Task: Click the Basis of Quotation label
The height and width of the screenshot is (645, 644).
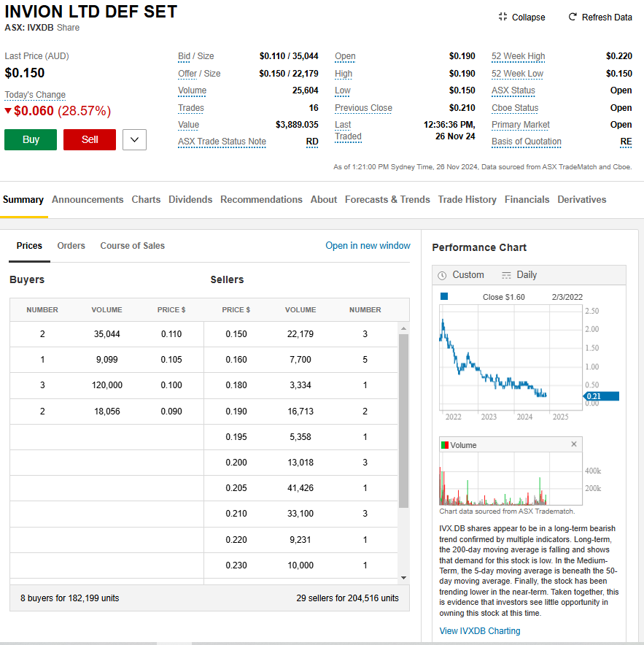Action: (x=527, y=142)
